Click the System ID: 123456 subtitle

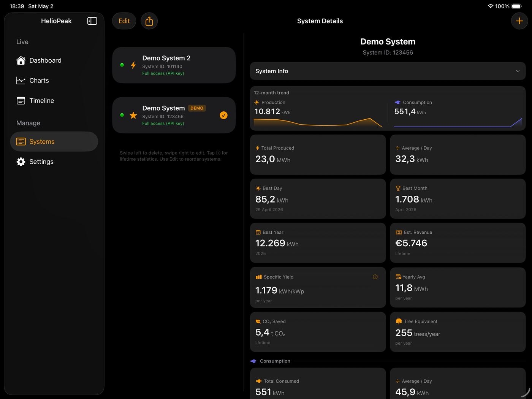click(x=388, y=53)
